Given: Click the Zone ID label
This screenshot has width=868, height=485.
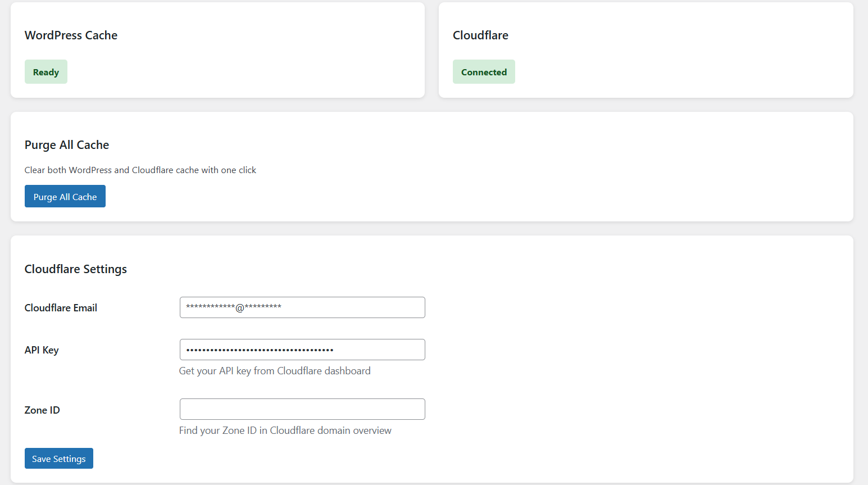Looking at the screenshot, I should tap(42, 410).
